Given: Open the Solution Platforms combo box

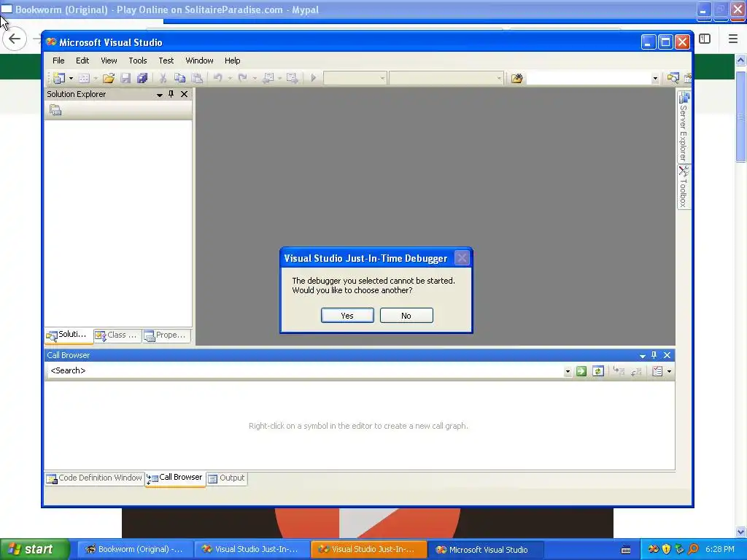Looking at the screenshot, I should (x=446, y=78).
